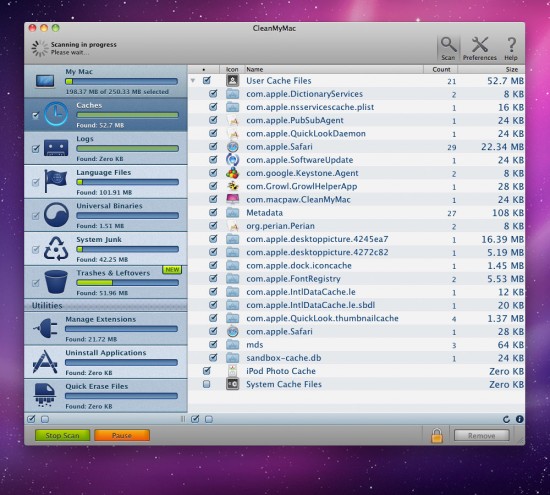Screen dimensions: 550x495
Task: Click the Quick Erase Files shredder icon
Action: (x=45, y=395)
